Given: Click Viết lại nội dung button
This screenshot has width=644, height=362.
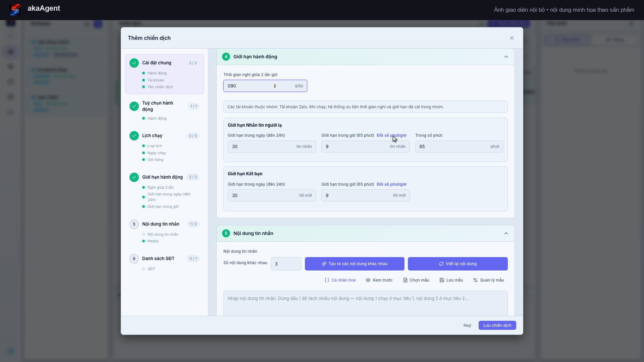Looking at the screenshot, I should (458, 264).
